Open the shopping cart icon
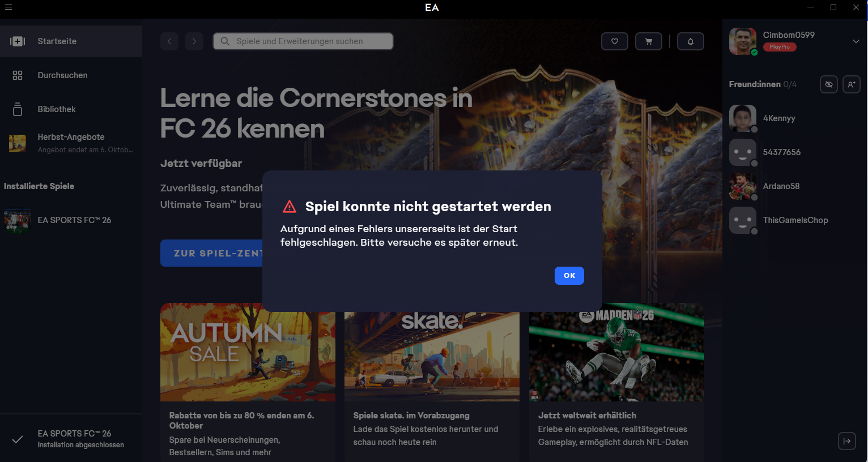This screenshot has width=868, height=462. tap(648, 41)
